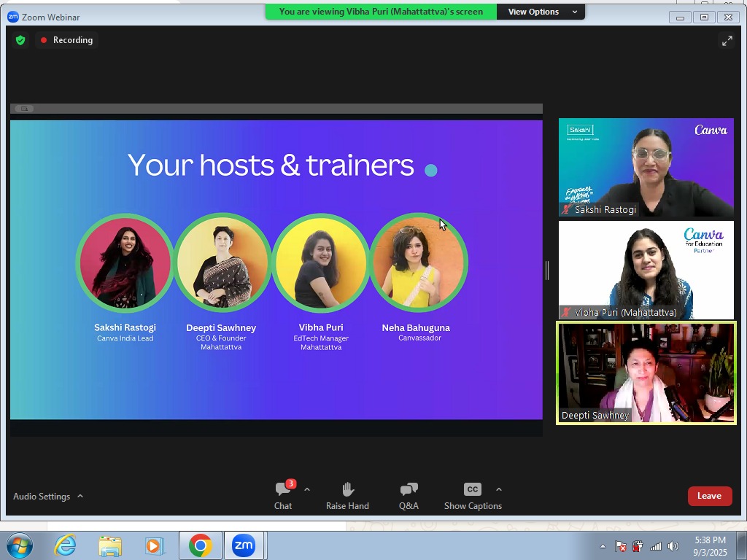This screenshot has width=747, height=560.
Task: Click the Zoom taskbar button
Action: pyautogui.click(x=244, y=545)
